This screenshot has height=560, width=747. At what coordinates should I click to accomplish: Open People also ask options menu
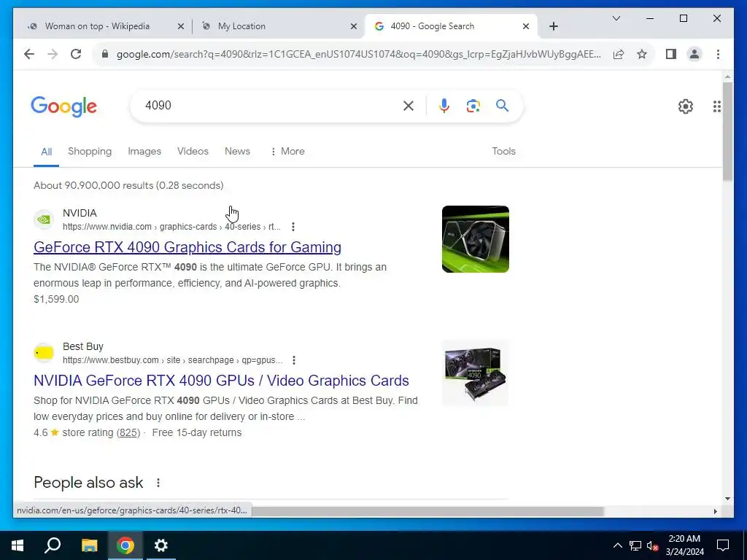158,483
